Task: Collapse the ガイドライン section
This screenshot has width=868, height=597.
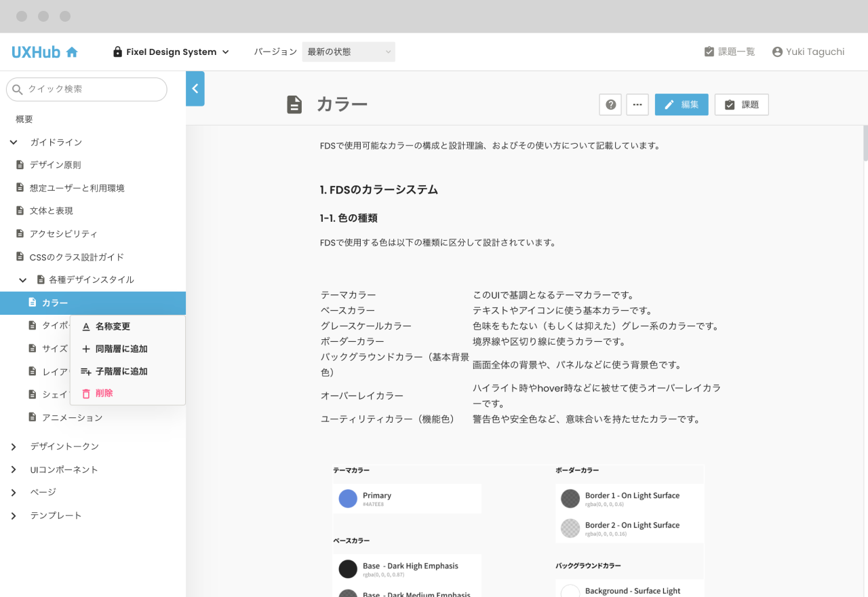Action: click(x=14, y=142)
